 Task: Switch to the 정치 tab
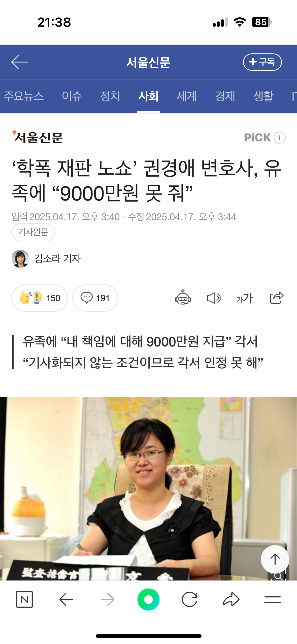pyautogui.click(x=110, y=96)
